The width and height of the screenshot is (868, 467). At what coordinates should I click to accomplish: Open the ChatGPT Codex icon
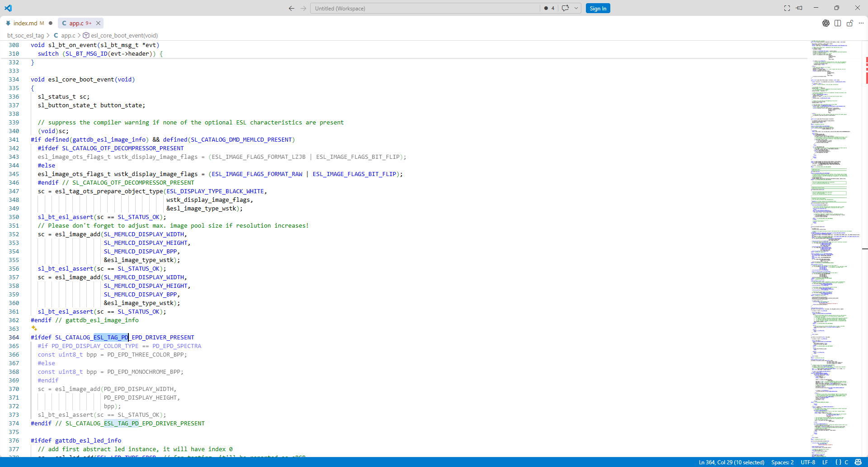pos(826,23)
